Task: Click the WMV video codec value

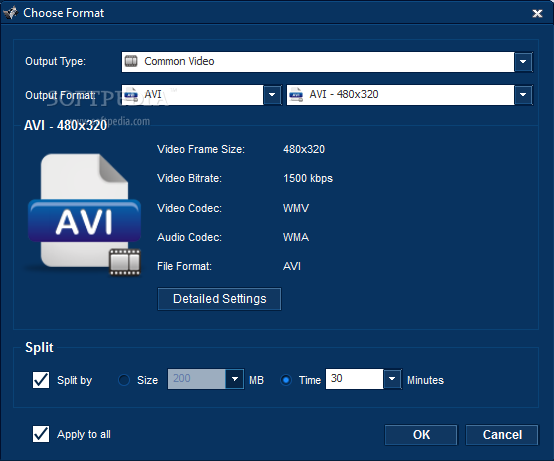Action: (296, 208)
